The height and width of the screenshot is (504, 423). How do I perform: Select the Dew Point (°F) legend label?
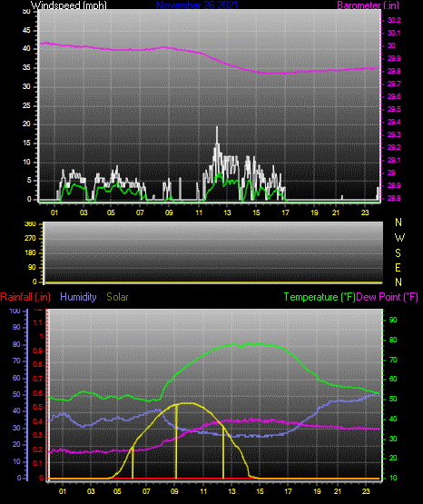pyautogui.click(x=388, y=297)
